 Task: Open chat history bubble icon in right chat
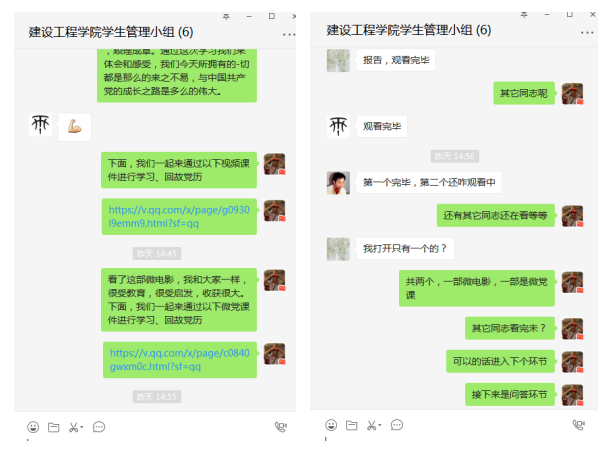(x=397, y=425)
